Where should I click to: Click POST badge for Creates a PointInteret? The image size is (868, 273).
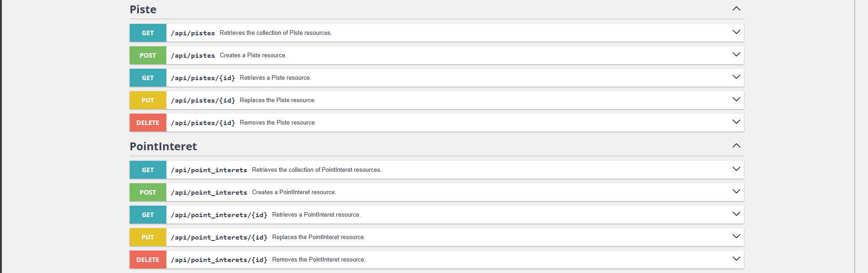148,192
